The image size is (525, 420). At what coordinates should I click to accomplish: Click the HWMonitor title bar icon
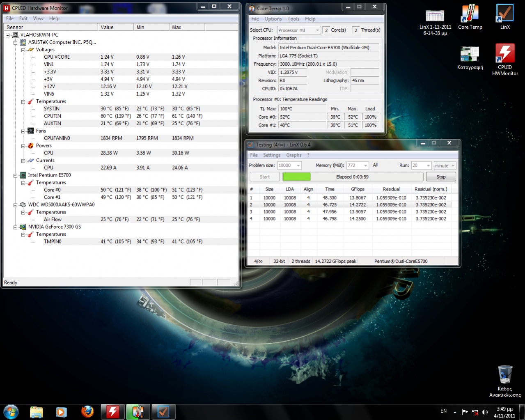7,8
